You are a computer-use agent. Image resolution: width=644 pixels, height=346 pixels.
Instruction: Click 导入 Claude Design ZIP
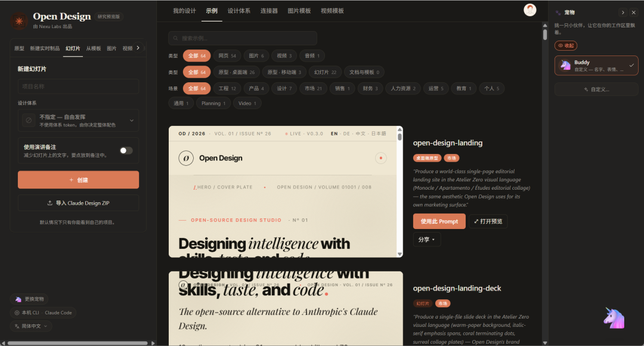pos(78,203)
